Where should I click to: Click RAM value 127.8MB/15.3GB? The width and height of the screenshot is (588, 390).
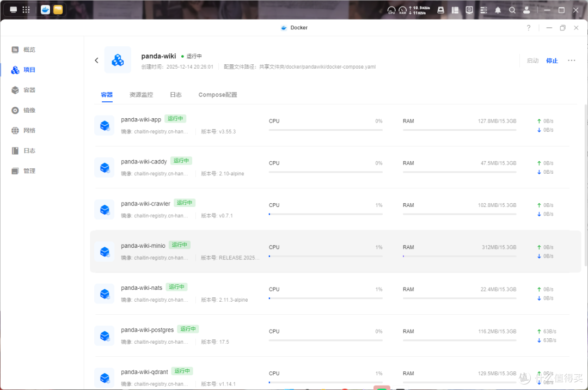tap(497, 121)
